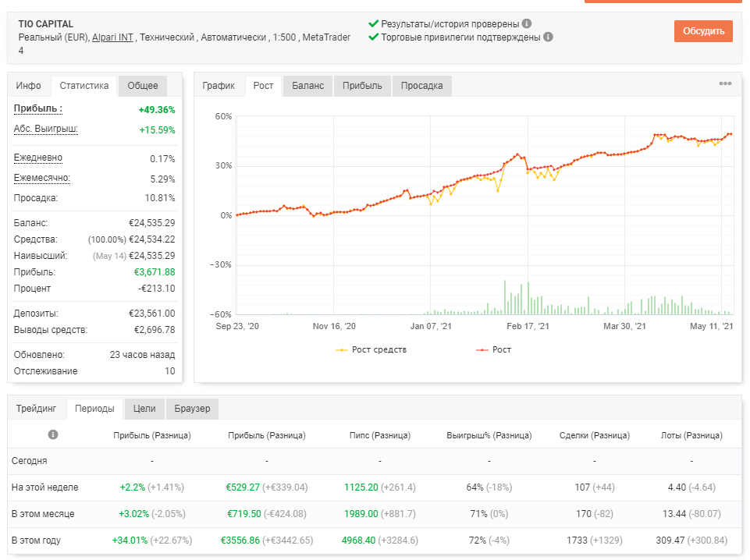Click info icon next to Результаты/история проверены
The height and width of the screenshot is (560, 750).
527,23
